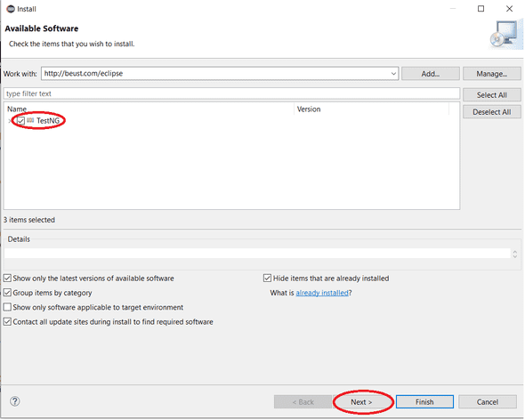525x420 pixels.
Task: Click the Name column header
Action: [x=149, y=109]
